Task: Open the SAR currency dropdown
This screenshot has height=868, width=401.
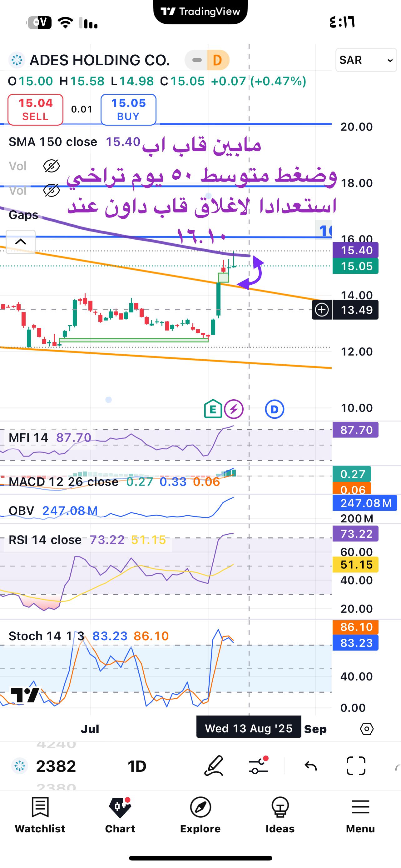Action: (x=366, y=60)
